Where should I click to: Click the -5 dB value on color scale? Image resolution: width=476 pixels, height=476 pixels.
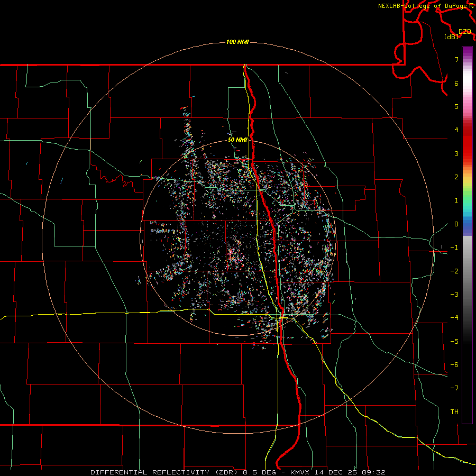(x=454, y=341)
